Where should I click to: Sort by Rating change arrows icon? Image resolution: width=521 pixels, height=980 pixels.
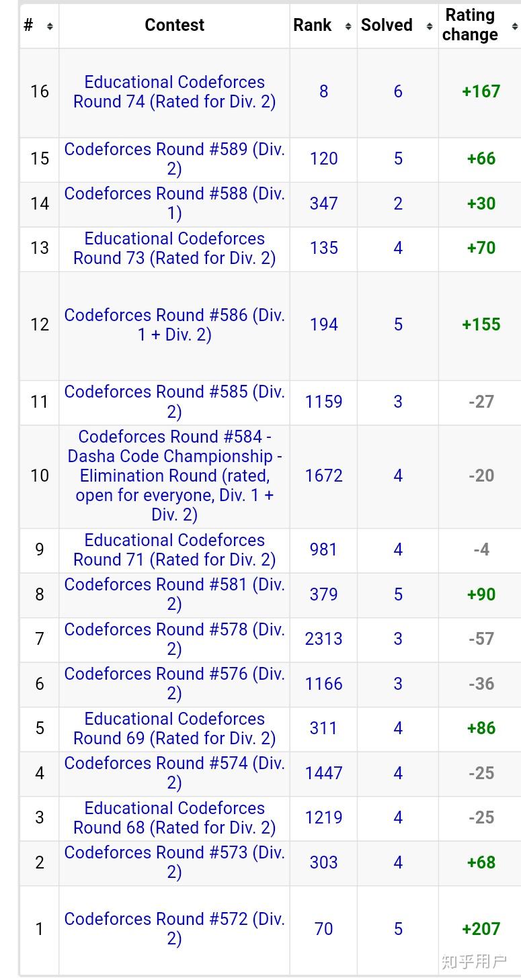[514, 26]
